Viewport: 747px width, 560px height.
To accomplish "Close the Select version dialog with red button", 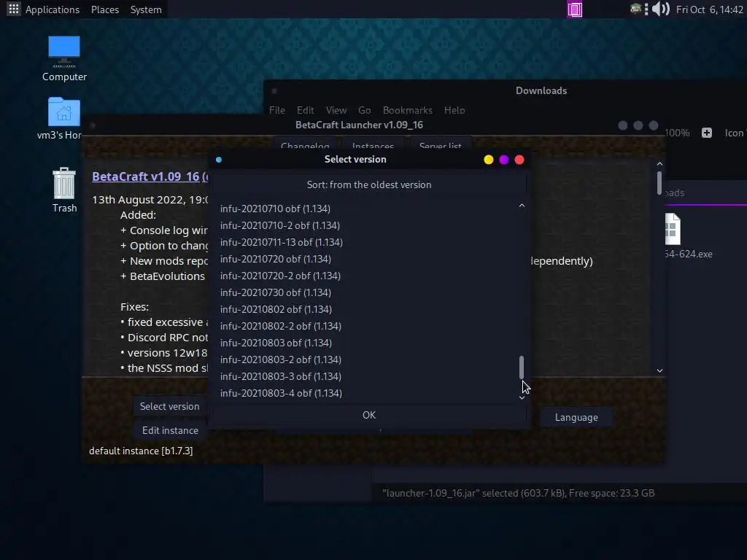I will (x=519, y=160).
